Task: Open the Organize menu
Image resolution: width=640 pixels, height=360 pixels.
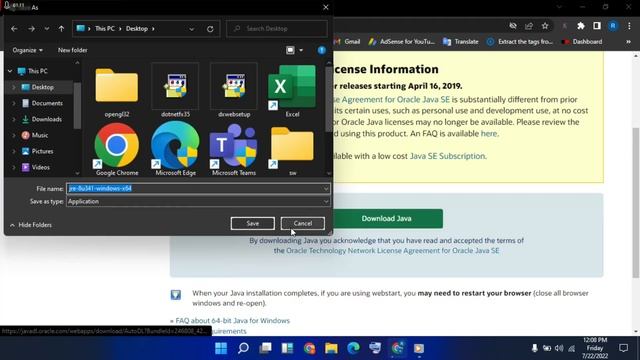Action: pyautogui.click(x=27, y=50)
